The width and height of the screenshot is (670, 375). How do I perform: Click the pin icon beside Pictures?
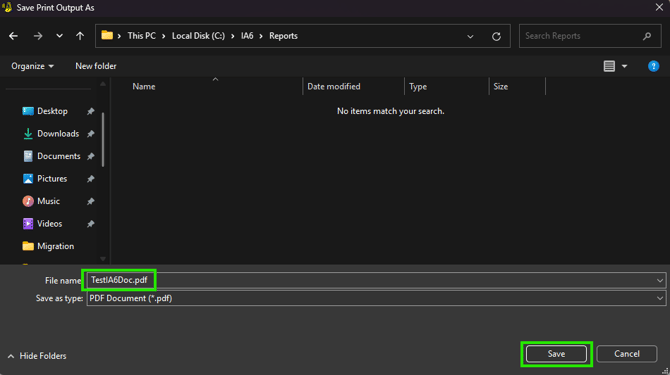pos(91,179)
